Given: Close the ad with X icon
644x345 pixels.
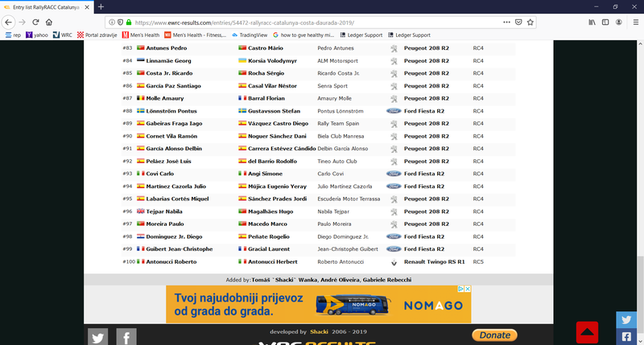Looking at the screenshot, I should pyautogui.click(x=468, y=289).
